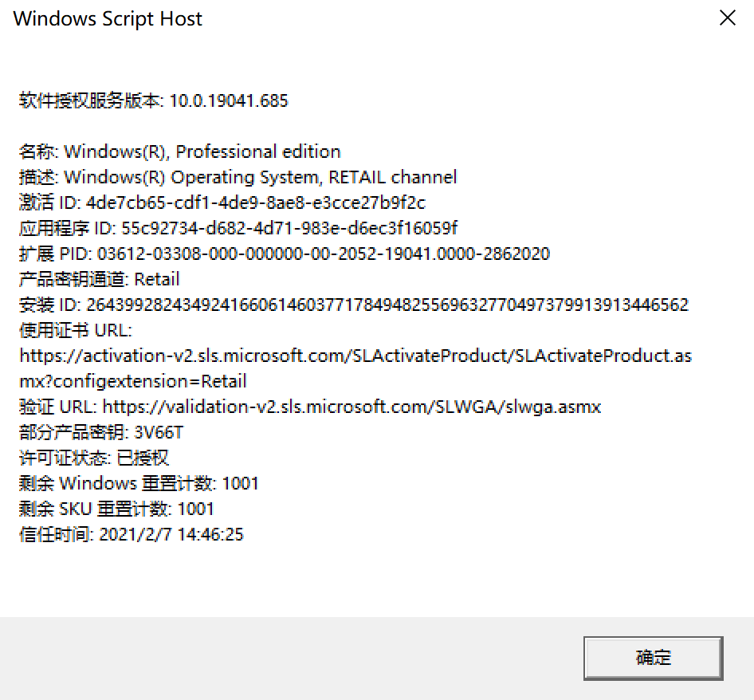Click the 信任时间: 2021/2/7 14:46:25 line
The width and height of the screenshot is (754, 700).
[132, 534]
